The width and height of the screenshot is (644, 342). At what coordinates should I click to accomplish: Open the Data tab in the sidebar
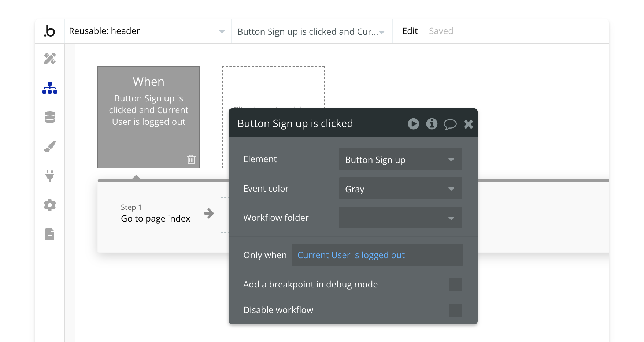click(49, 117)
